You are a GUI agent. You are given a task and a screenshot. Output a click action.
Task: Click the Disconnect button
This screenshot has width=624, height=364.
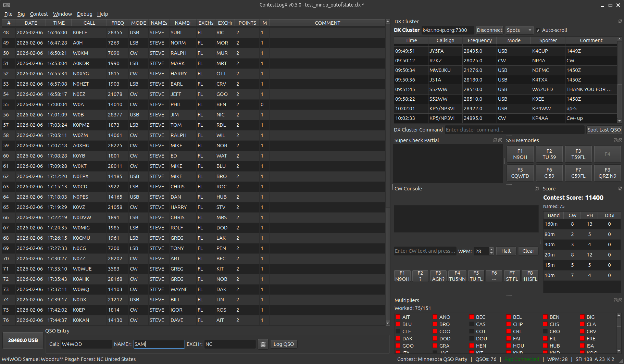[x=489, y=30]
